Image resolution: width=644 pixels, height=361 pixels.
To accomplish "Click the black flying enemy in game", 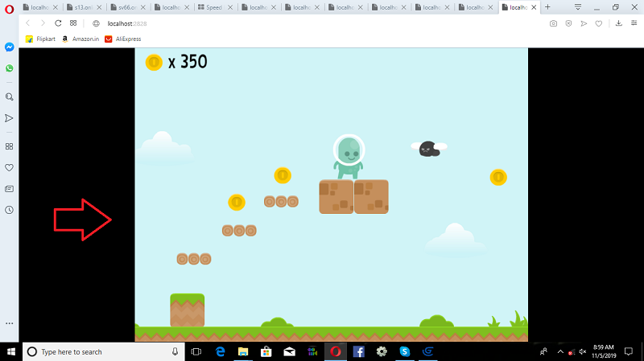I will click(429, 149).
